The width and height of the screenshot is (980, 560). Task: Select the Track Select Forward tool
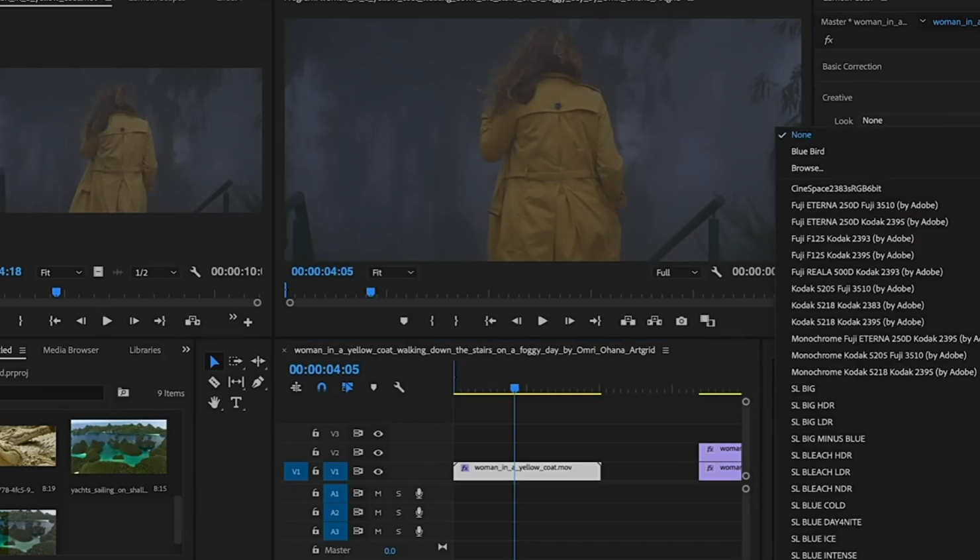pos(236,361)
